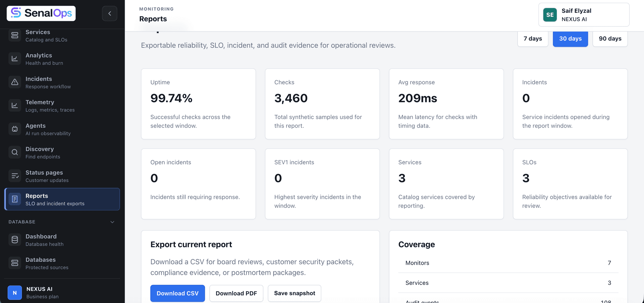Click the Download PDF button
The width and height of the screenshot is (644, 303).
(236, 293)
